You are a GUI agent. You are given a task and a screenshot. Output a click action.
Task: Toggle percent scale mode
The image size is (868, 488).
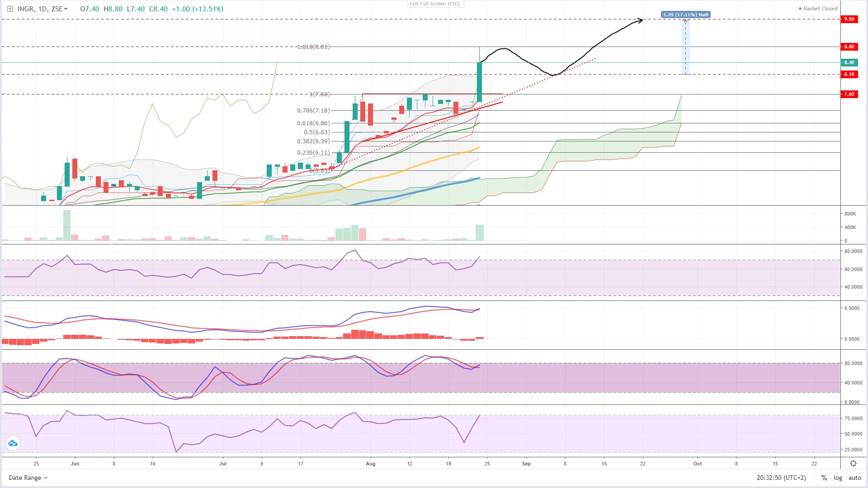(824, 478)
